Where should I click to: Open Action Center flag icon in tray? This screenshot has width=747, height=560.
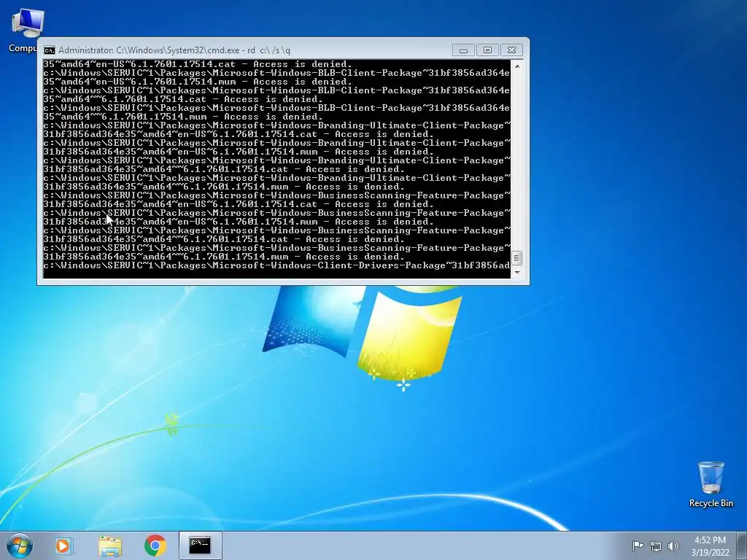638,545
